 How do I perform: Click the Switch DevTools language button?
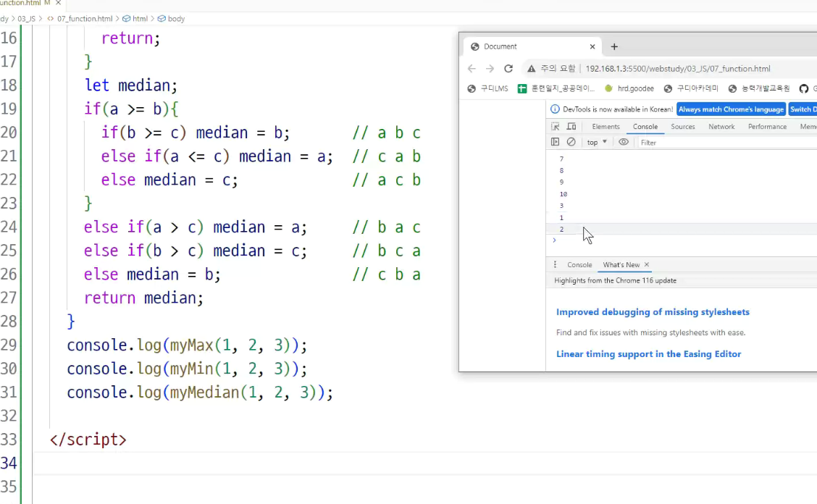[803, 109]
